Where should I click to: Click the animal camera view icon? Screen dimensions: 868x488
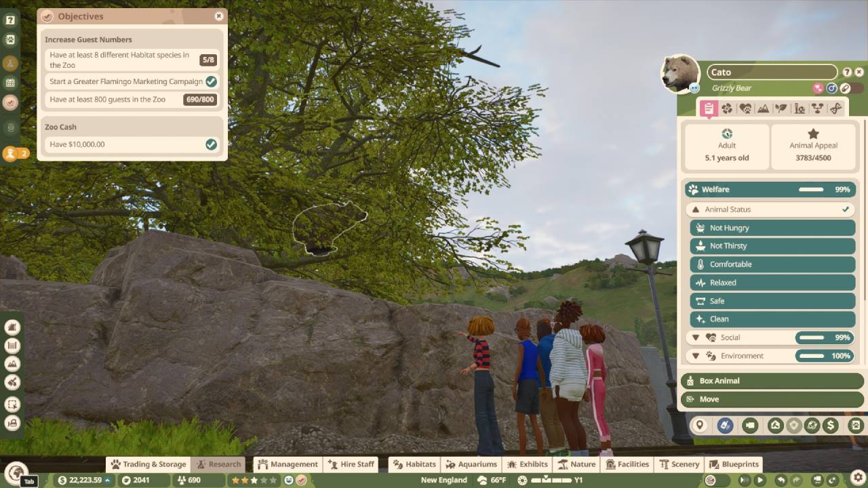(x=749, y=426)
